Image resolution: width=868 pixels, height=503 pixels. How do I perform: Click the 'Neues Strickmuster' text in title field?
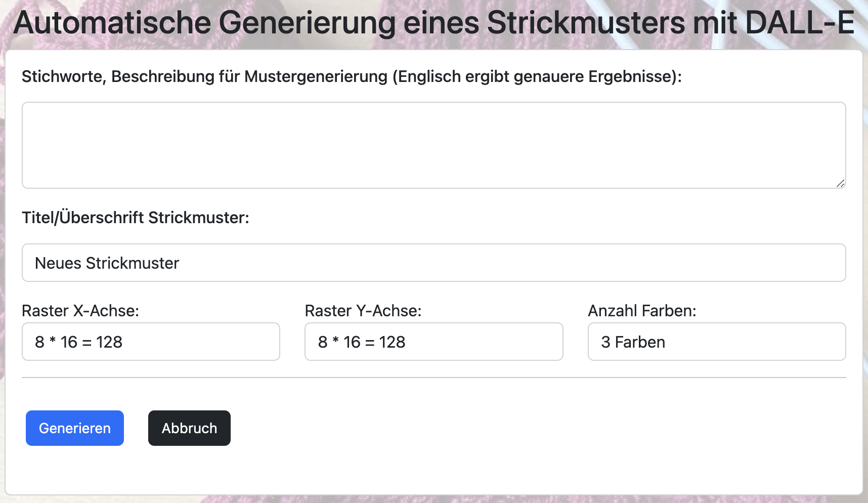[x=107, y=263]
